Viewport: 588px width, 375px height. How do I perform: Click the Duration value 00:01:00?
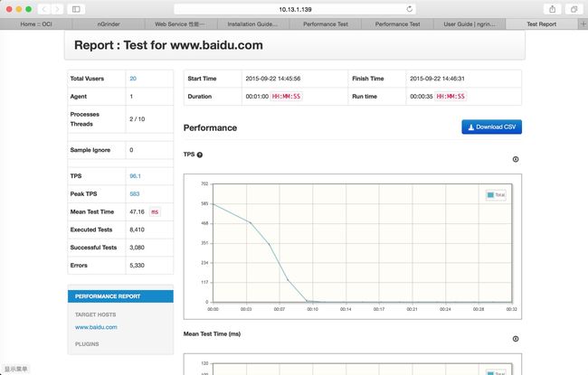coord(257,97)
